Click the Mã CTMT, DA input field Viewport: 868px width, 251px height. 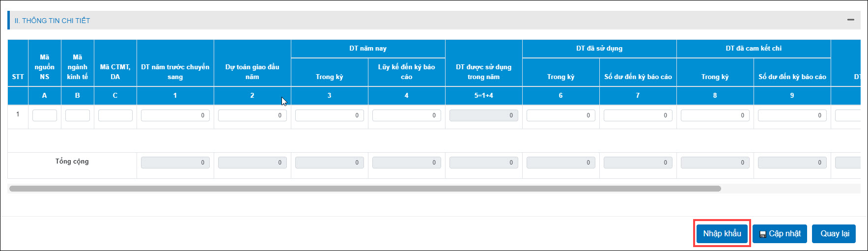(115, 115)
